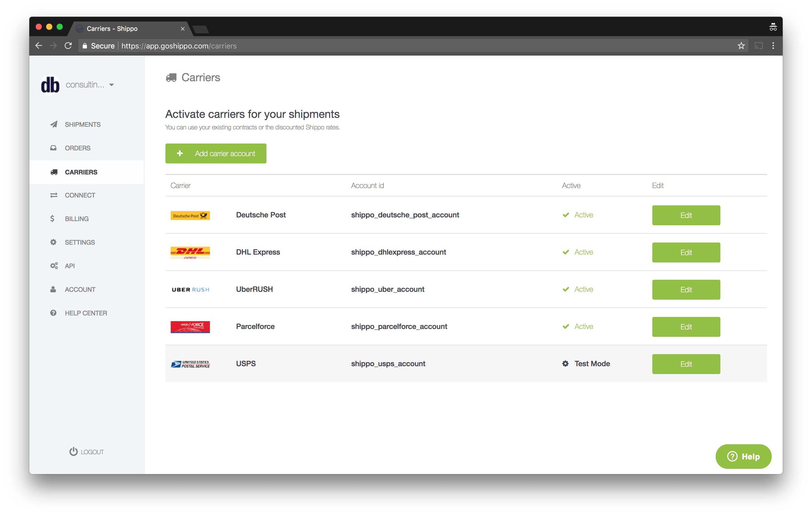Expand the consulting account dropdown
Image resolution: width=812 pixels, height=516 pixels.
[x=111, y=85]
